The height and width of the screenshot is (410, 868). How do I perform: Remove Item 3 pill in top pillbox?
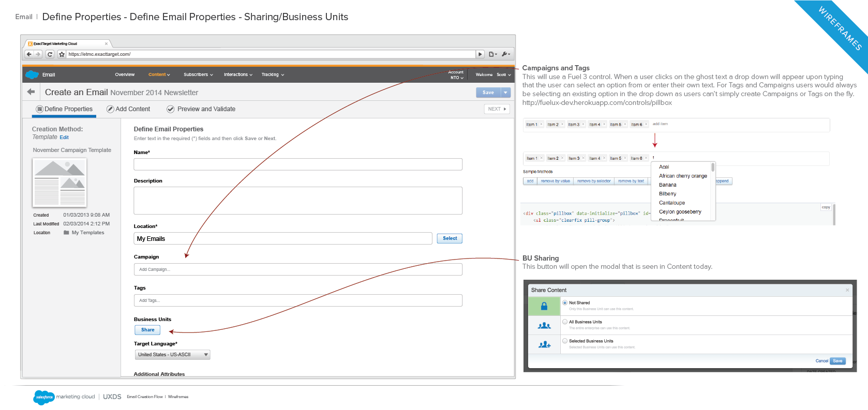pos(583,124)
